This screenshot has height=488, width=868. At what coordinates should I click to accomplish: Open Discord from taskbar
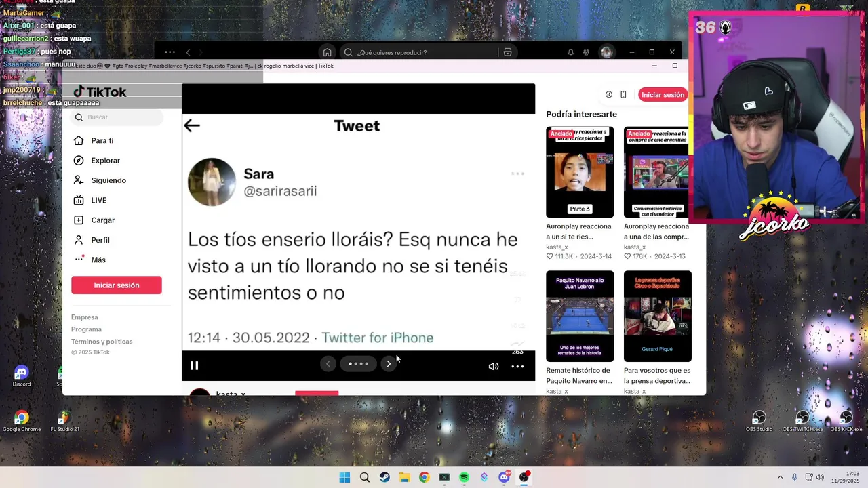[504, 477]
